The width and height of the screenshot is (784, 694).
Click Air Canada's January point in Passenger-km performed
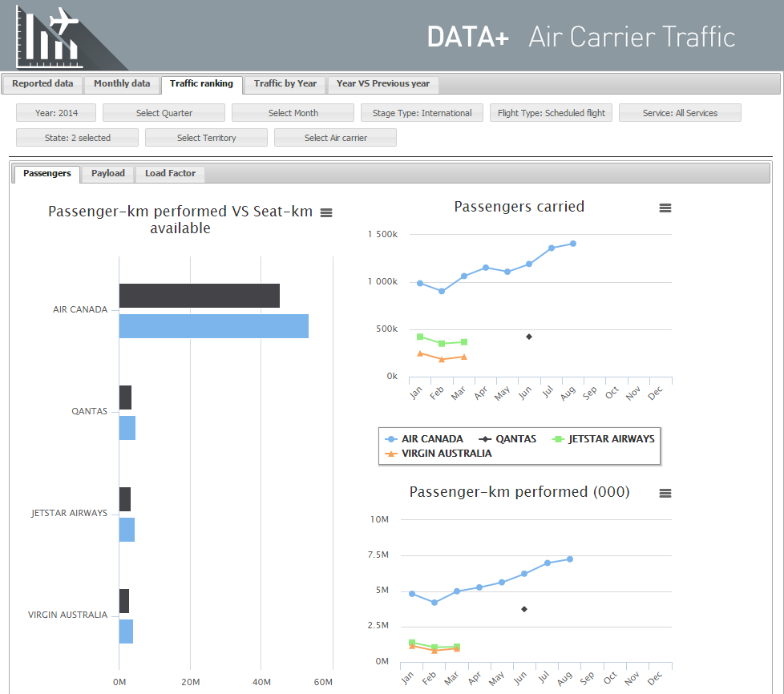(412, 594)
